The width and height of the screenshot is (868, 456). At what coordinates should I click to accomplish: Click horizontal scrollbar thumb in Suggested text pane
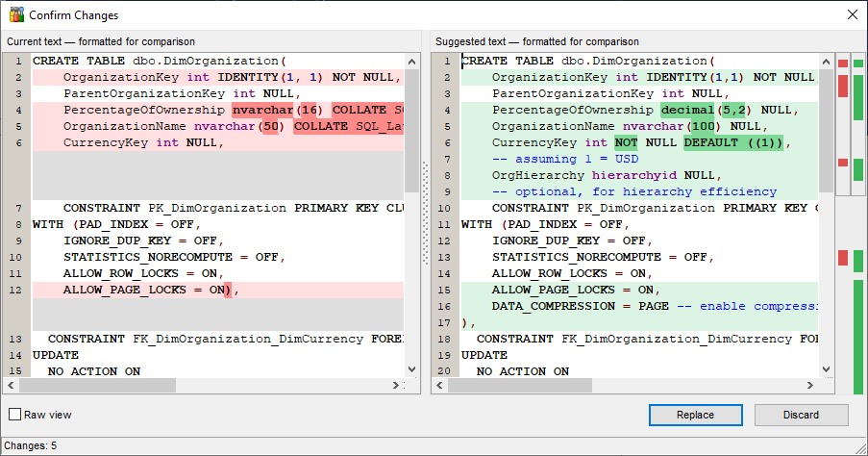pos(520,385)
